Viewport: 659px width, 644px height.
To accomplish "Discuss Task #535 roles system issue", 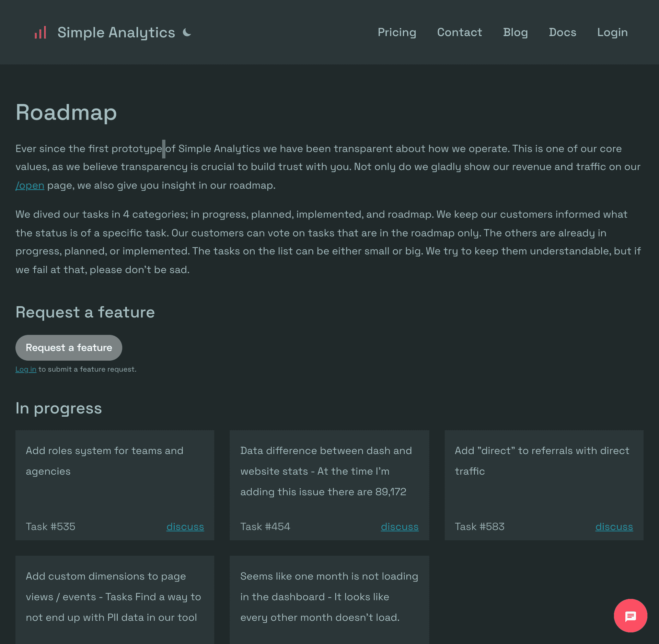I will click(x=185, y=526).
